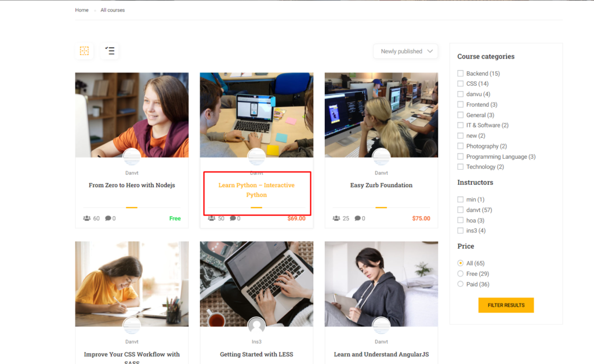Click Danvt avatar on Easy Zurb Foundation

coord(381,157)
